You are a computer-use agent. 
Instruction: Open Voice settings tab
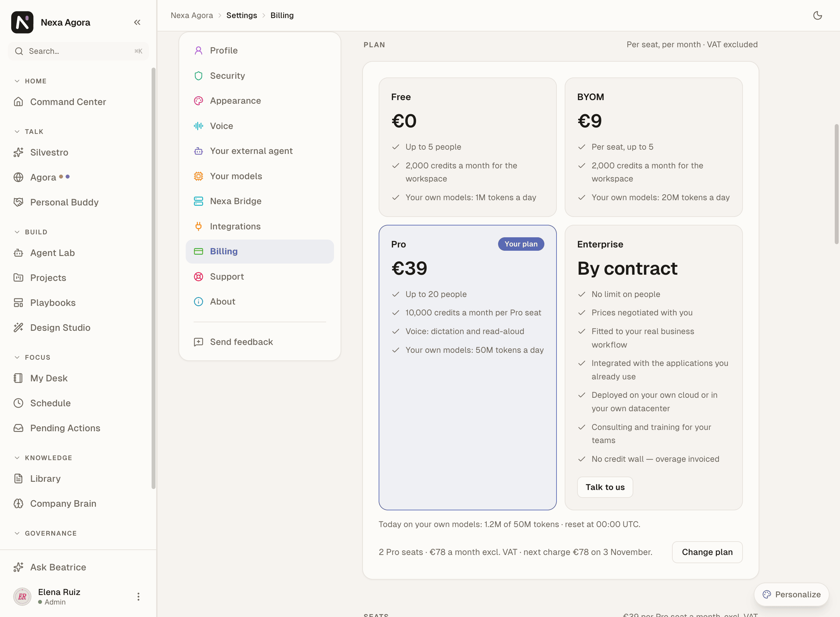260,126
